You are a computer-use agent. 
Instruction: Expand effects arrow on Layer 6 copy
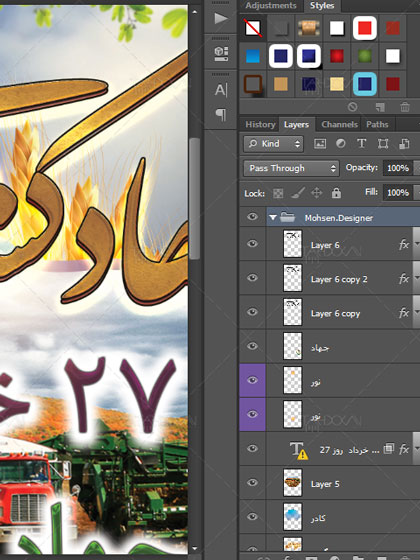tap(416, 312)
